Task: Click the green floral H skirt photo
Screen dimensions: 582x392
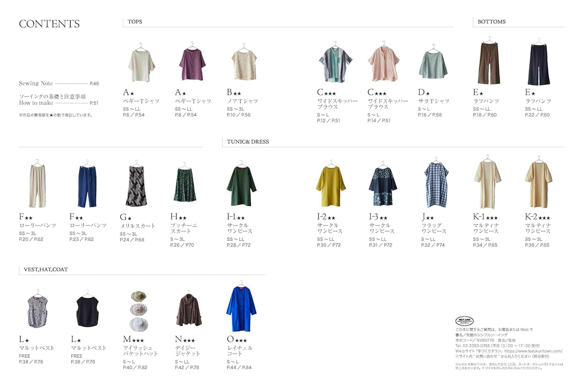Action: tap(184, 185)
